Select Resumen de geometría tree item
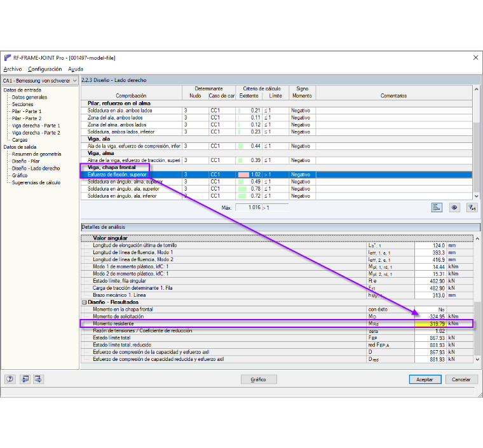The width and height of the screenshot is (483, 448). 36,154
